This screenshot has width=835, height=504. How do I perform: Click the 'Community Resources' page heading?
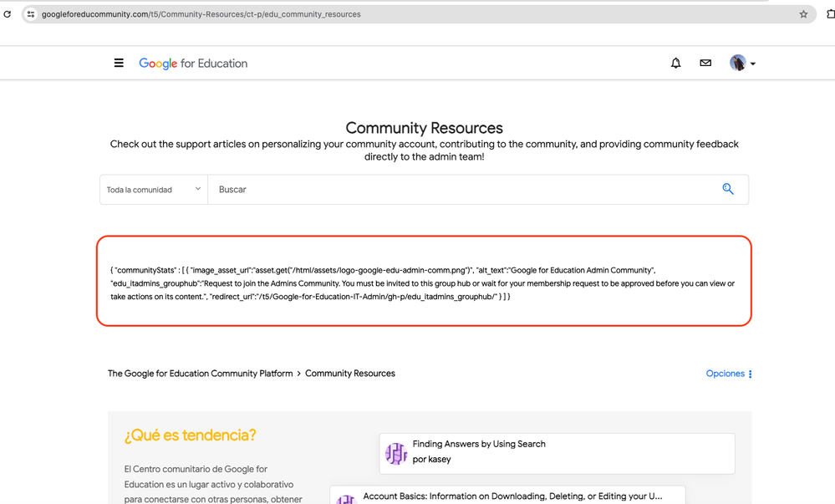(x=425, y=128)
